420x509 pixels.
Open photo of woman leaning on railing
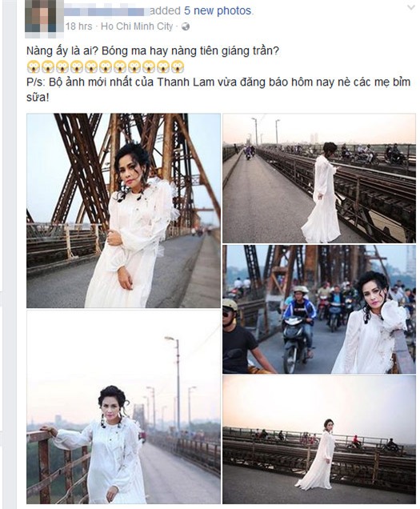123,407
